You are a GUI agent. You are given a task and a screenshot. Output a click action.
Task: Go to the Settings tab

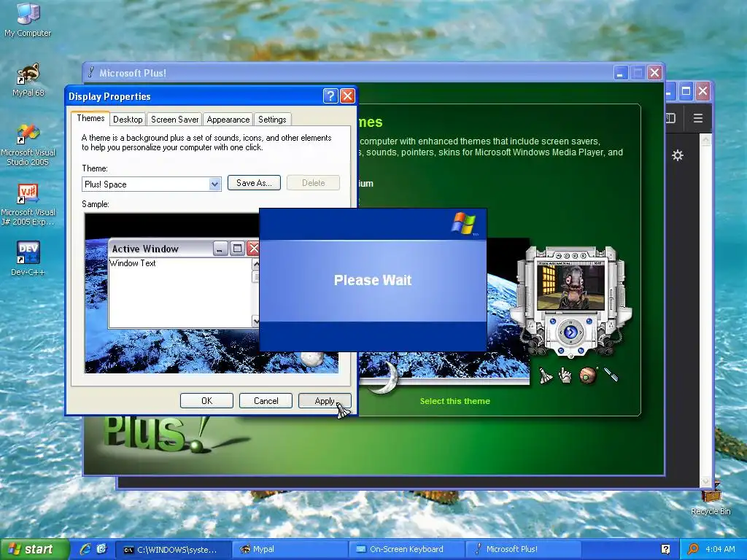tap(272, 120)
